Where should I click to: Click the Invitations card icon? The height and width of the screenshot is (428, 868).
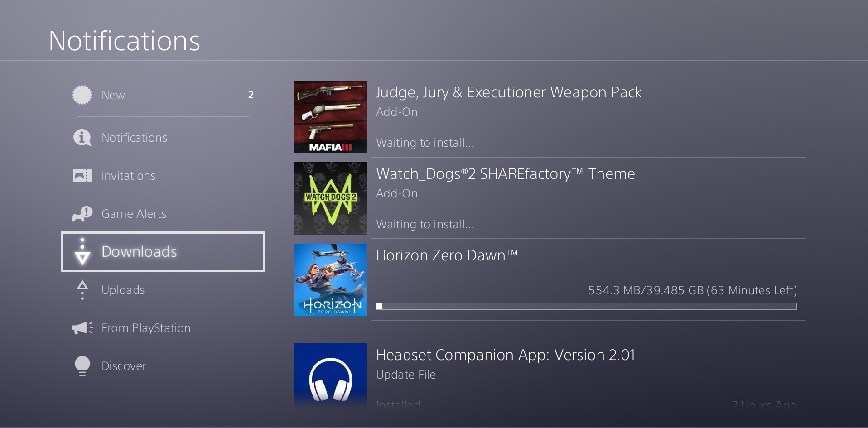pos(82,175)
